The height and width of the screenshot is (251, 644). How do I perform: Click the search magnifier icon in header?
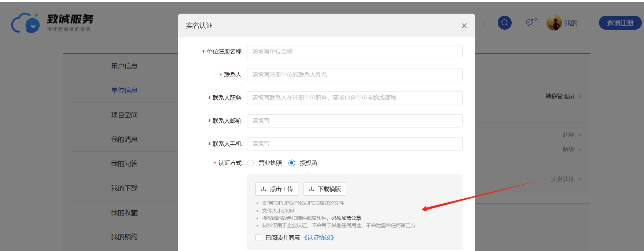[504, 23]
